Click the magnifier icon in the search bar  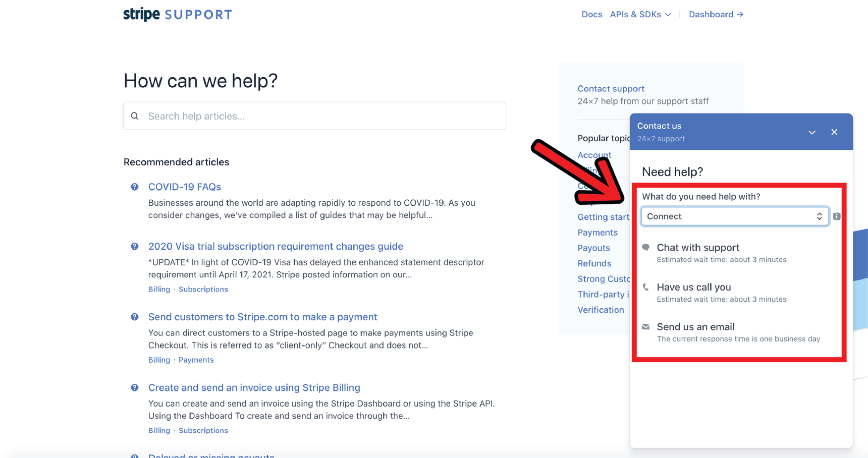pos(135,116)
